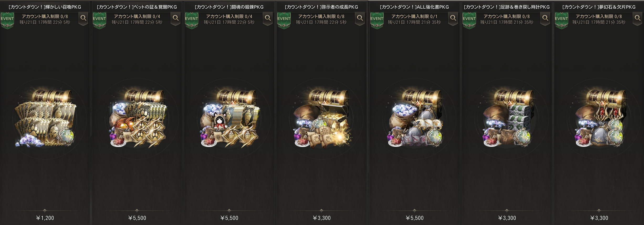
Task: Open magnifier for 輝かしい召喚PKG details
Action: pyautogui.click(x=83, y=18)
